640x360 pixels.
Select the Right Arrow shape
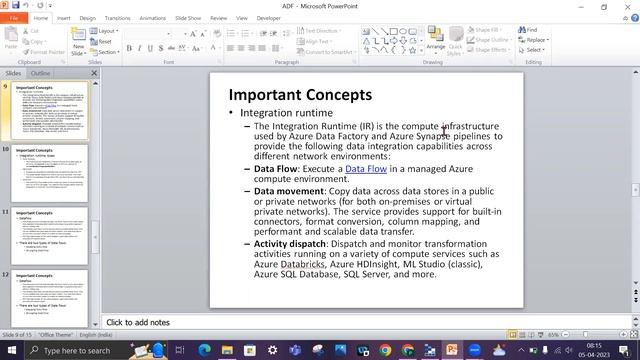click(x=393, y=40)
